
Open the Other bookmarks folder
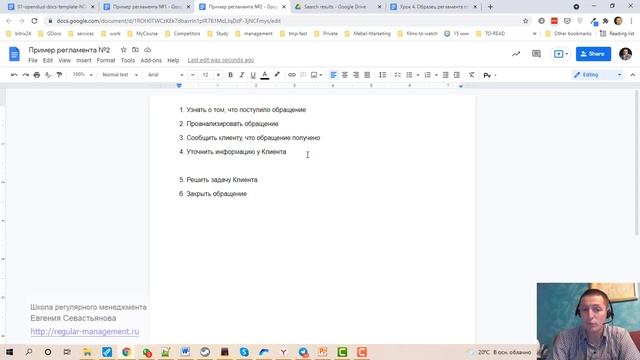tap(568, 33)
